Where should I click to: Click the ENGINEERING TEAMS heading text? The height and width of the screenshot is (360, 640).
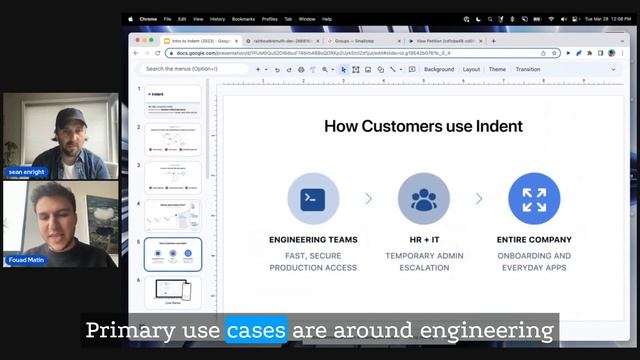point(313,240)
